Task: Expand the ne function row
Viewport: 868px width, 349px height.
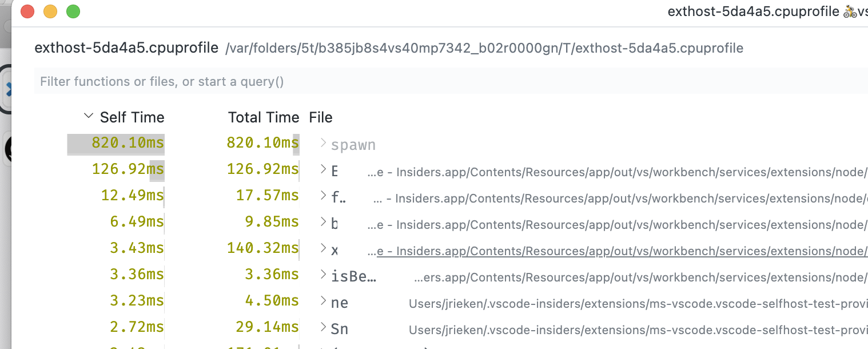Action: (322, 302)
